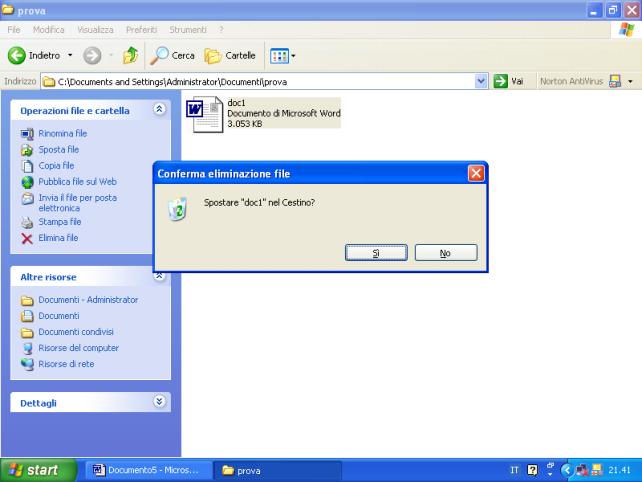Image resolution: width=642 pixels, height=482 pixels.
Task: Open Norton AntiVirus toolbar dropdown arrow
Action: (x=630, y=81)
